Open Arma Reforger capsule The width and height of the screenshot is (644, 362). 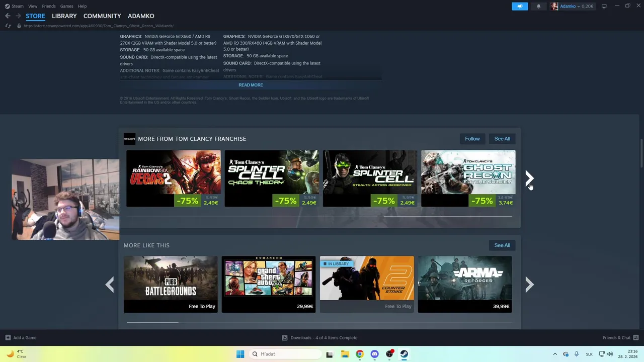pyautogui.click(x=465, y=285)
